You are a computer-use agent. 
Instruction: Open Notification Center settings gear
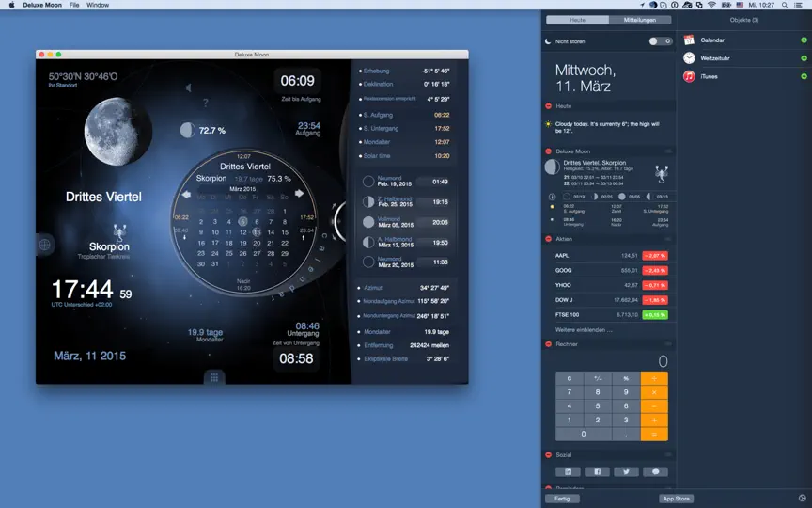point(803,499)
